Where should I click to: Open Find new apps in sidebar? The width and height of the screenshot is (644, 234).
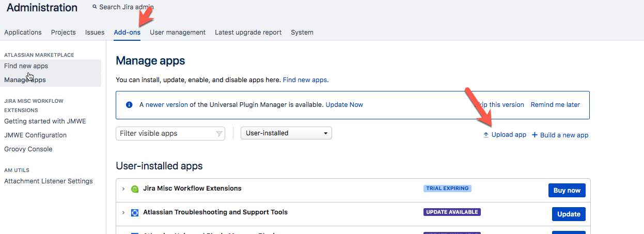(51, 66)
